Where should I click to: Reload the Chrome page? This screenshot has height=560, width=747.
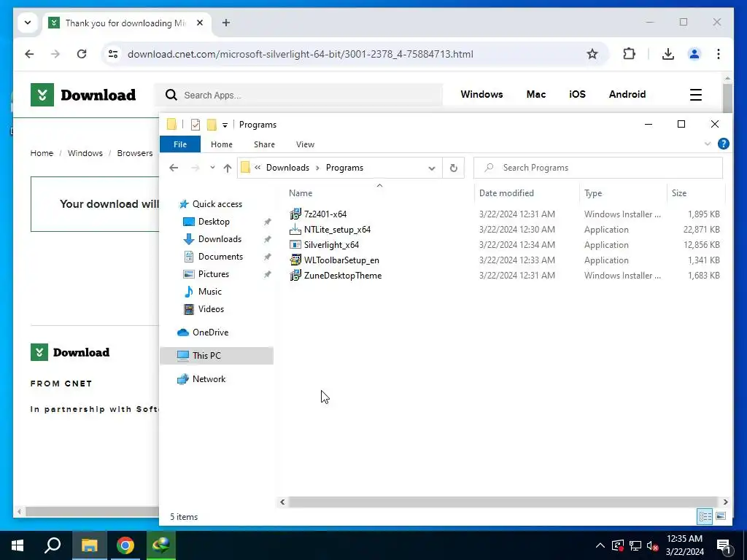click(x=82, y=54)
